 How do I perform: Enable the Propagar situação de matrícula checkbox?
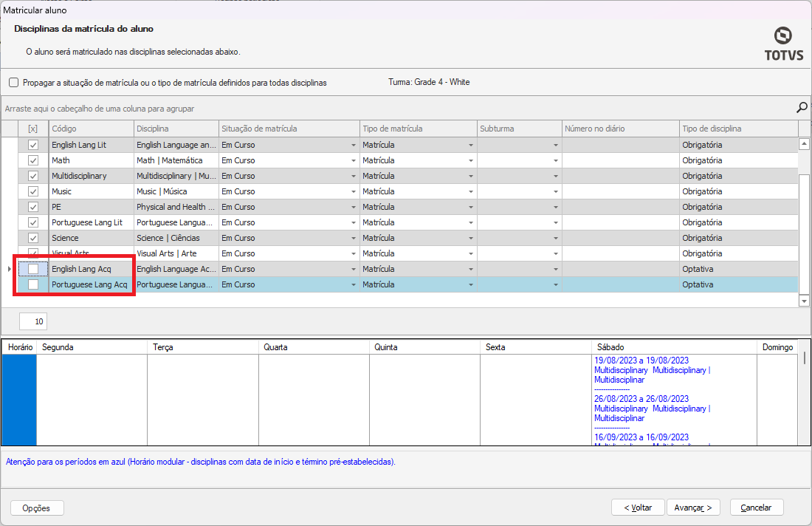pyautogui.click(x=14, y=83)
